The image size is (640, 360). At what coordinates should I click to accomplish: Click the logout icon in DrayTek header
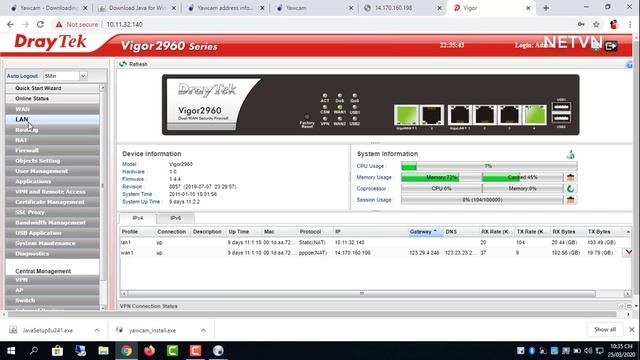(x=611, y=46)
